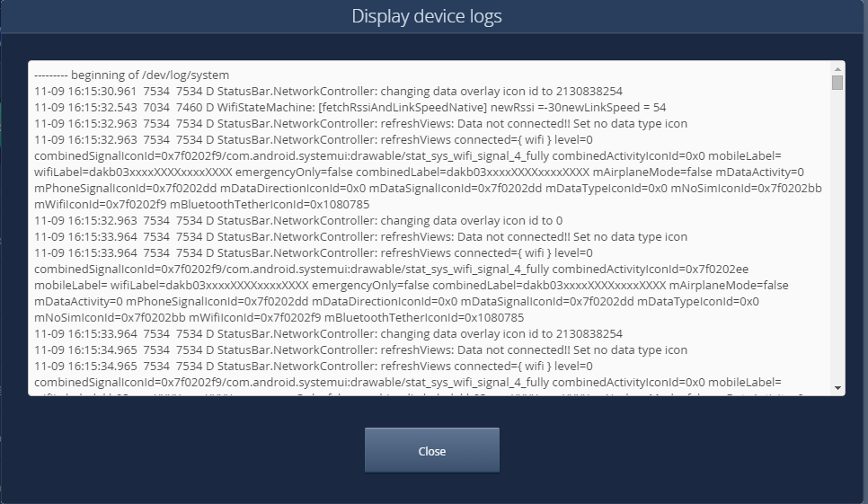The width and height of the screenshot is (868, 504).
Task: Select the 16:15:30.961 overlay icon log line
Action: coord(328,91)
